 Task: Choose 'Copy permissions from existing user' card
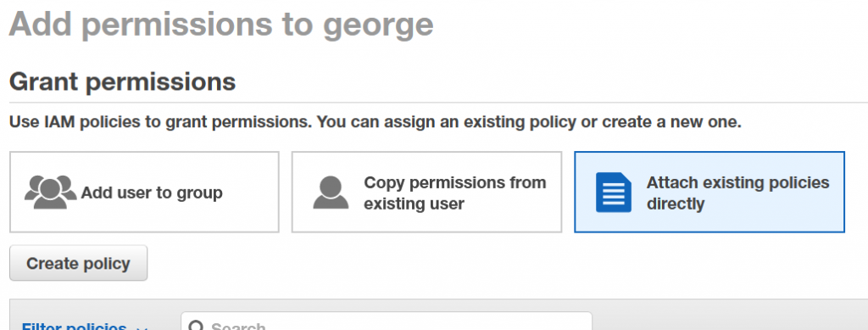(x=427, y=192)
